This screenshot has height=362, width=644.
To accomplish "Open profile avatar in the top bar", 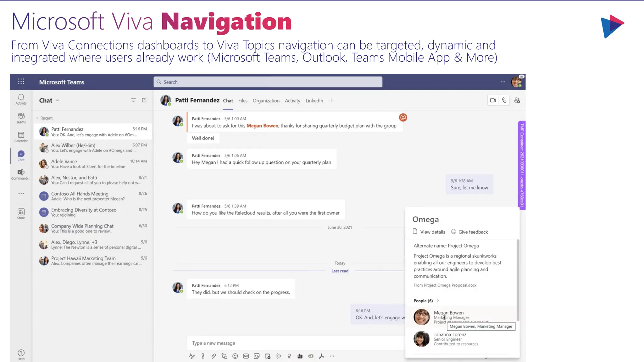I will tap(517, 82).
